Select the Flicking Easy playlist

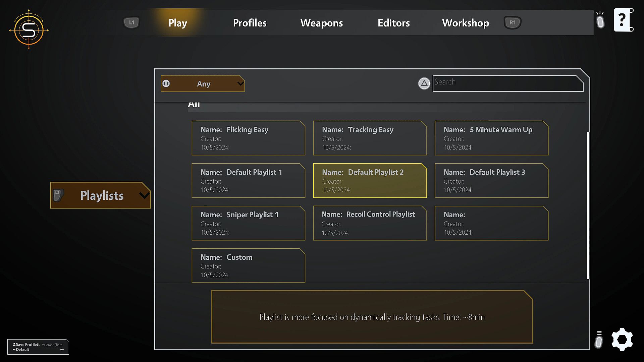[248, 138]
